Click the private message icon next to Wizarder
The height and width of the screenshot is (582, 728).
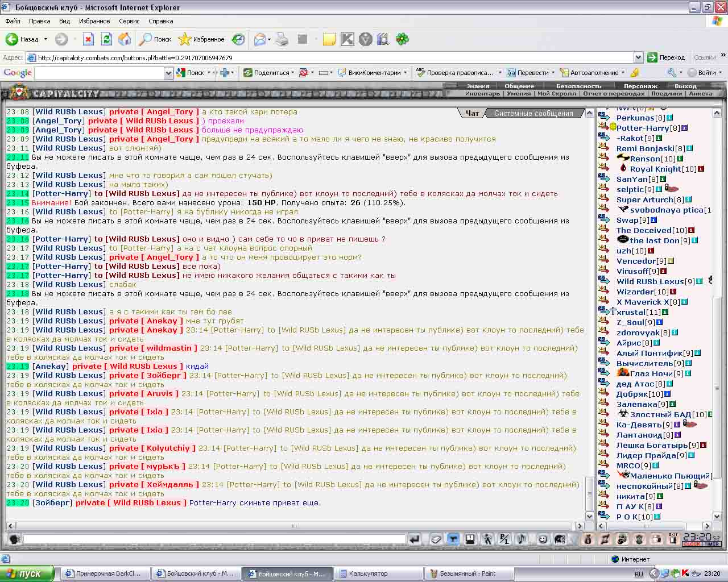pos(604,292)
